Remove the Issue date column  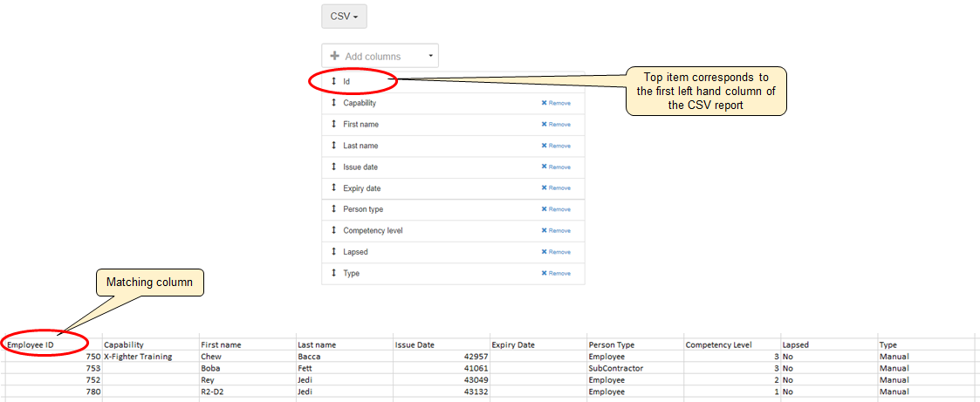pos(556,167)
